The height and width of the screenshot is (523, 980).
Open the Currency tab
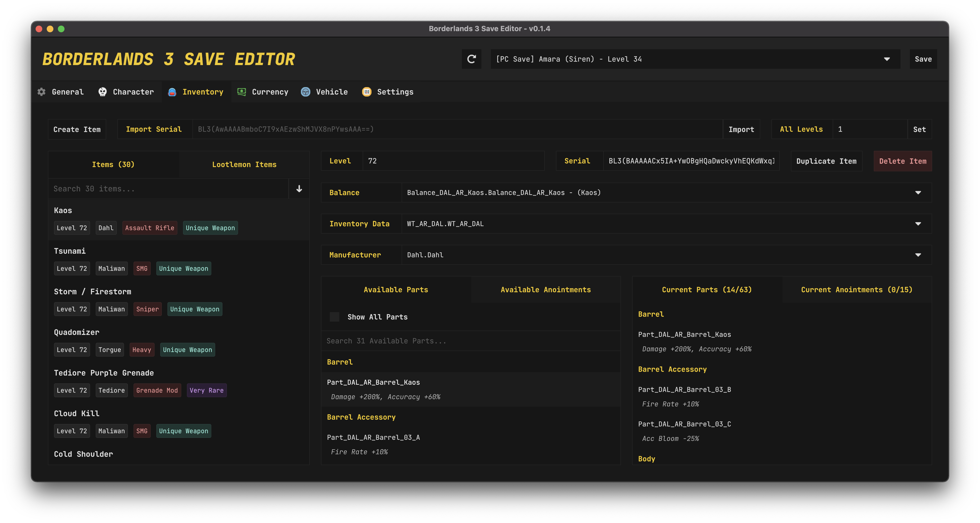[x=263, y=92]
